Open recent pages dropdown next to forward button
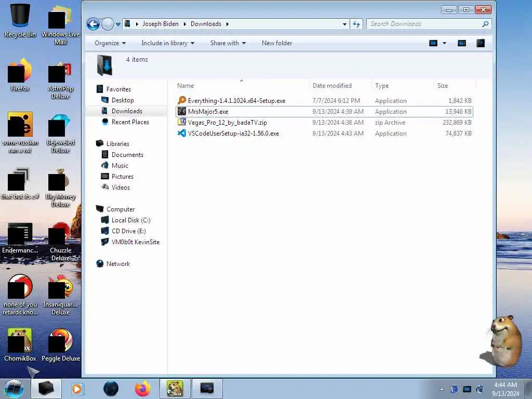 click(118, 24)
